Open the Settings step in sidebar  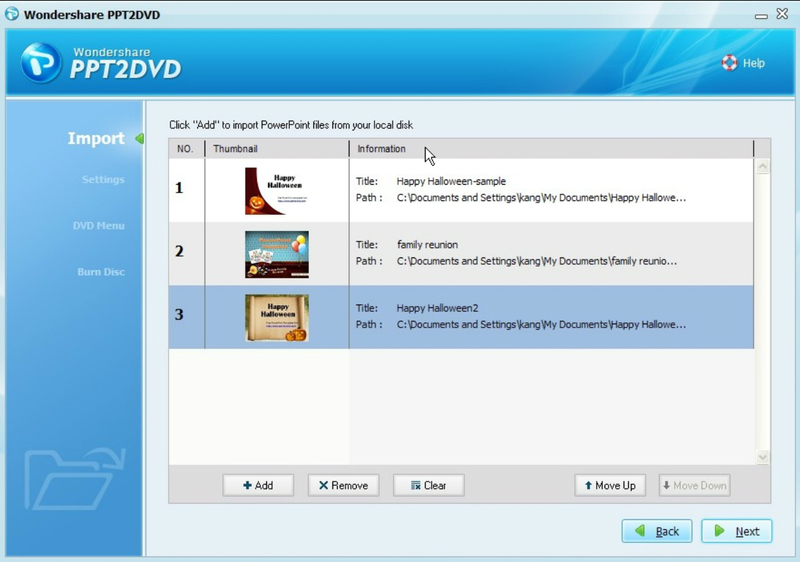tap(103, 180)
